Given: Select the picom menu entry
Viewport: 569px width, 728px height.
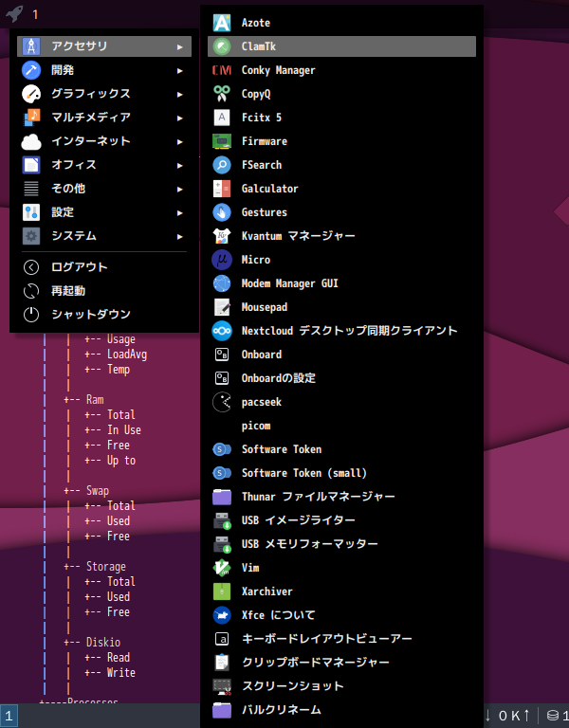Looking at the screenshot, I should [x=341, y=426].
